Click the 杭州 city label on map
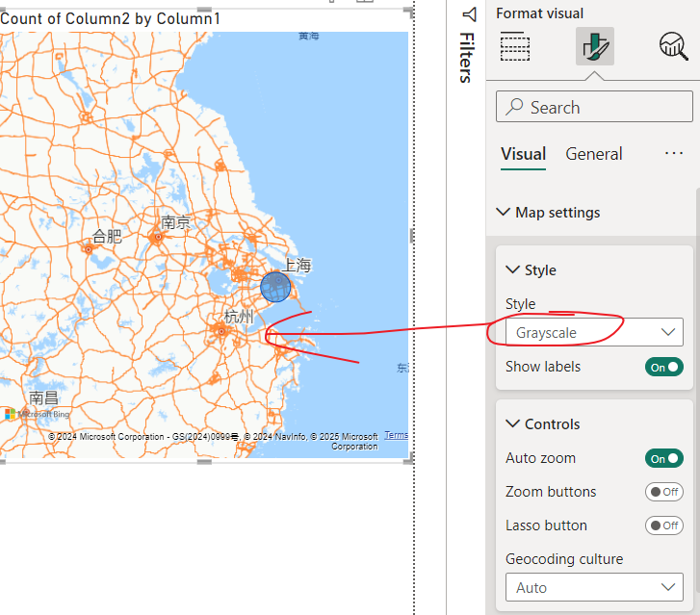 coord(239,317)
